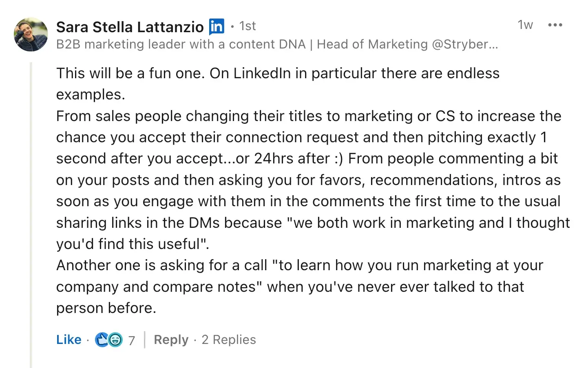The image size is (588, 368).
Task: Reply to Sara's comment
Action: pyautogui.click(x=171, y=339)
